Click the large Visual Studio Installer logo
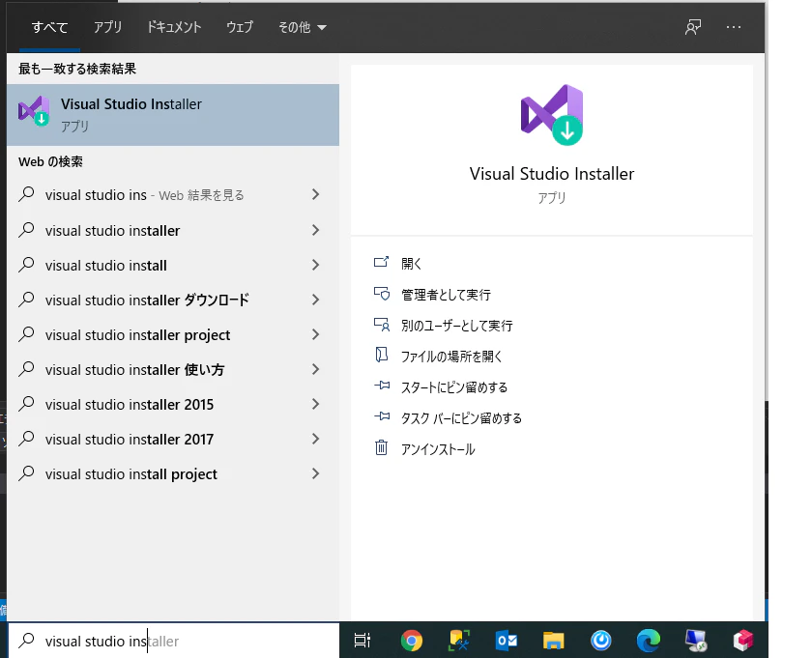The width and height of the screenshot is (812, 658). (x=552, y=115)
